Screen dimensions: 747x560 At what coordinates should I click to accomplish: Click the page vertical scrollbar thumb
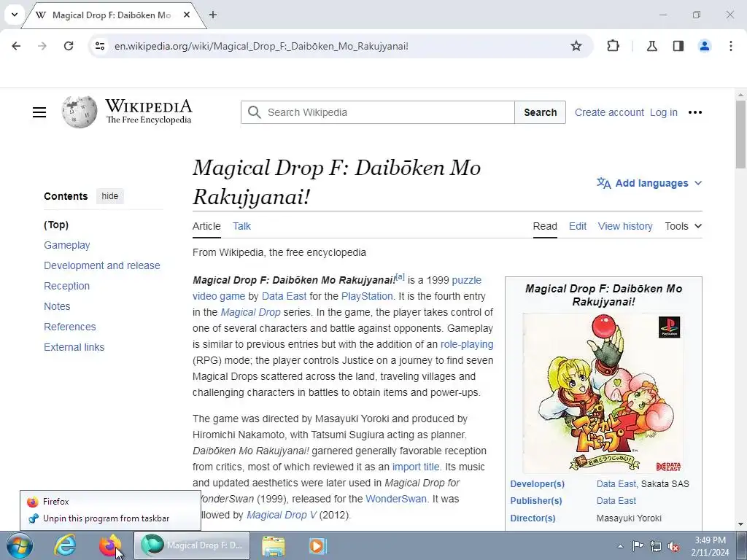click(740, 134)
